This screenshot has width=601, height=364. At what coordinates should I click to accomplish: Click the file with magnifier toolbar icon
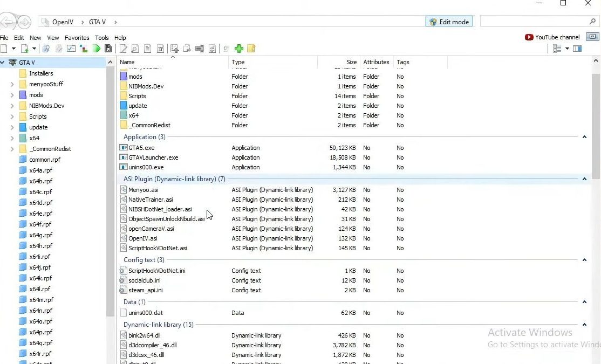[x=135, y=49]
